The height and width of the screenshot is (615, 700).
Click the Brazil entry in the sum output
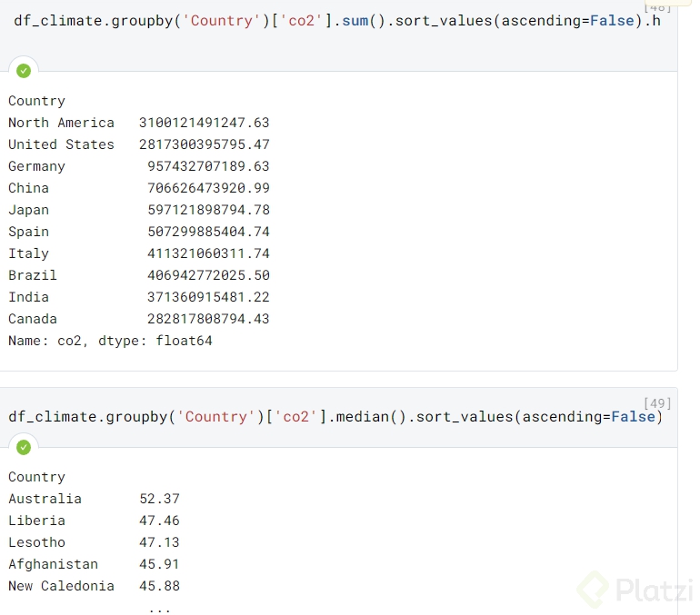pyautogui.click(x=33, y=275)
